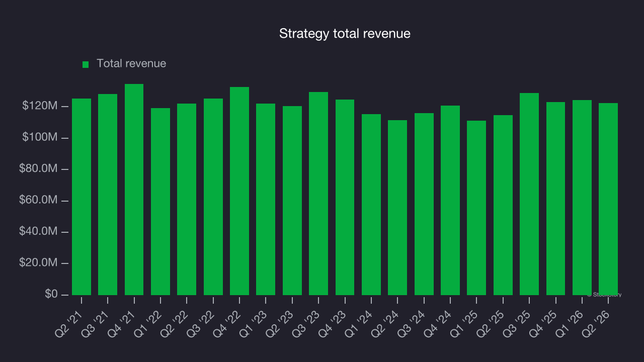Select the Q3 '22 revenue bar
This screenshot has height=362, width=644.
213,197
